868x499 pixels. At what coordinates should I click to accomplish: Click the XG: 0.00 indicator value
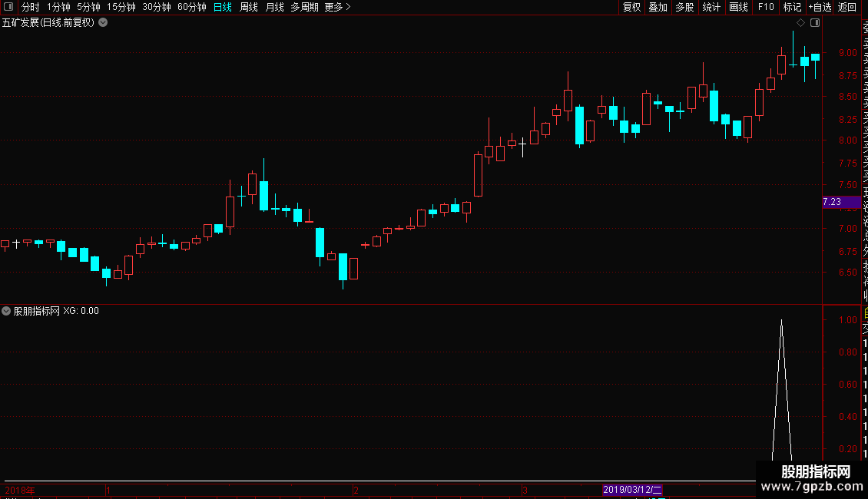[x=81, y=311]
